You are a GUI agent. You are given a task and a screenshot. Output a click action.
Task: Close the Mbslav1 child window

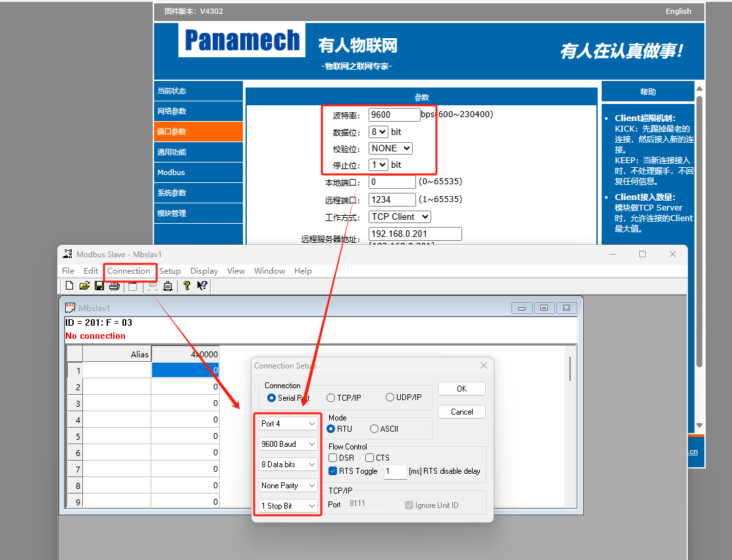point(566,308)
